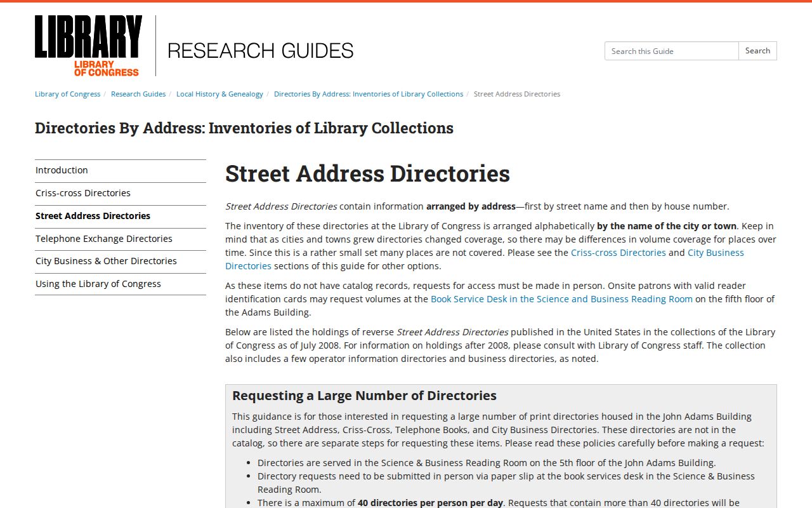Click the Search button
Image resolution: width=812 pixels, height=508 pixels.
point(757,51)
